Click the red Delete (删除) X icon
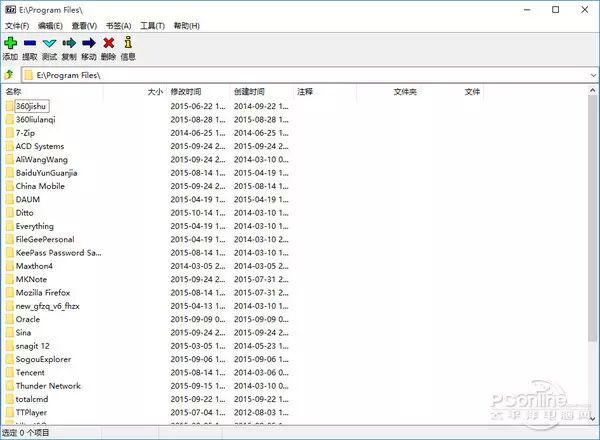 [109, 43]
